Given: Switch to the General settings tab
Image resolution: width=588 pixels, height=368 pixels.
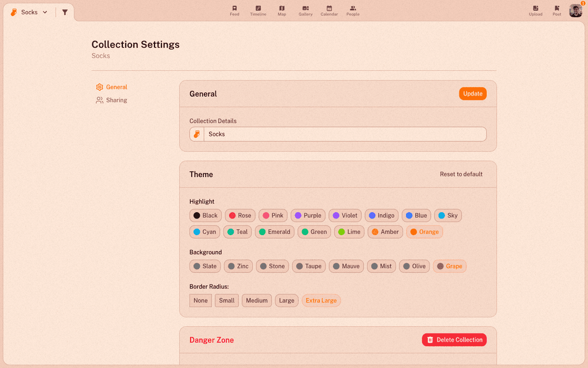Looking at the screenshot, I should (x=112, y=87).
